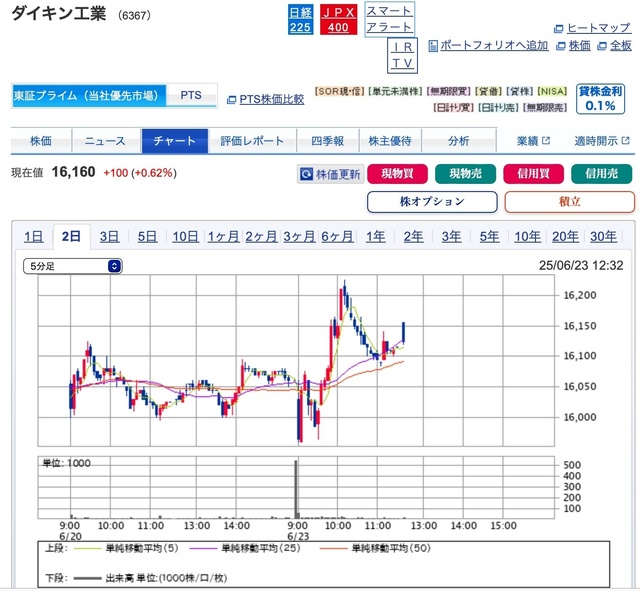Open the スマートアラート link

coord(389,19)
